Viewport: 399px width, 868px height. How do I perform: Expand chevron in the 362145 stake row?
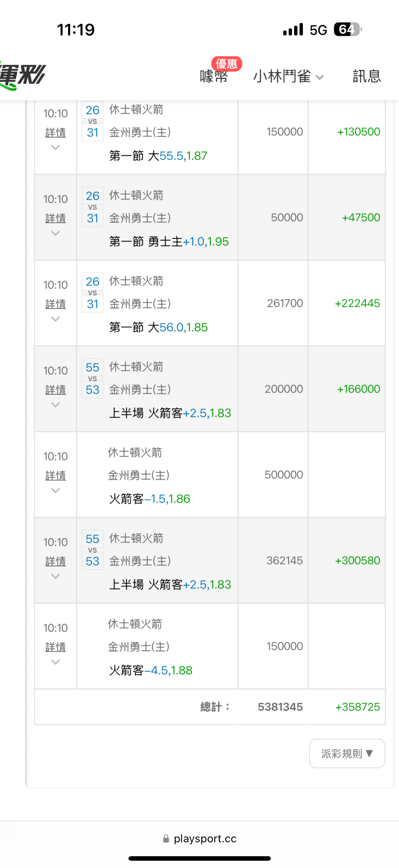point(55,577)
